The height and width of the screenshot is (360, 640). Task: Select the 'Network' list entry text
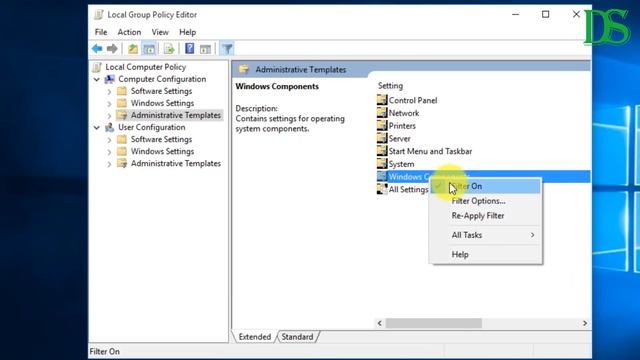click(x=404, y=113)
